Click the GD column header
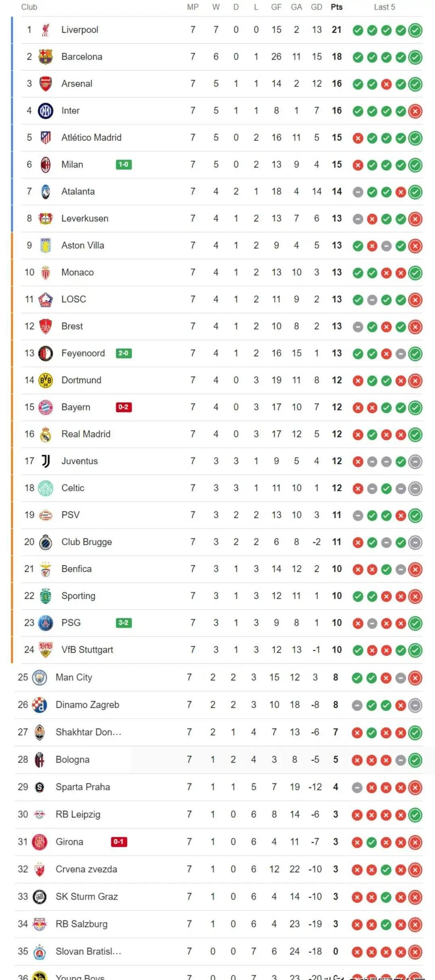This screenshot has width=435, height=980. 317,7
